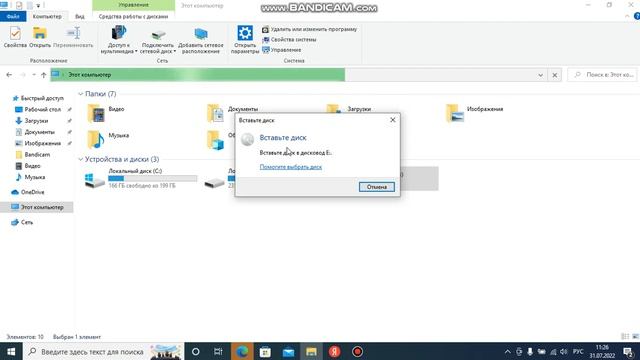This screenshot has height=360, width=640.
Task: Click the up-one-level arrow
Action: (44, 75)
